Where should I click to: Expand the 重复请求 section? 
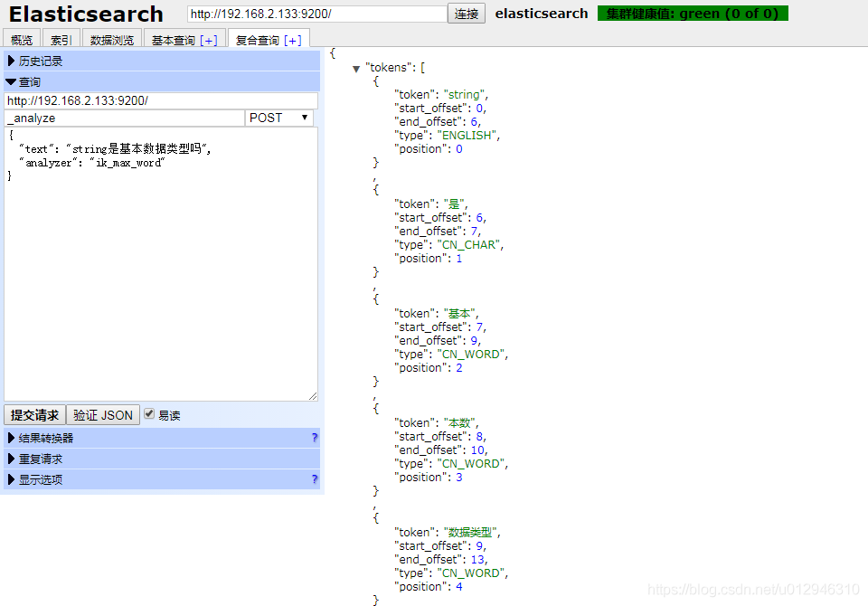coord(162,459)
